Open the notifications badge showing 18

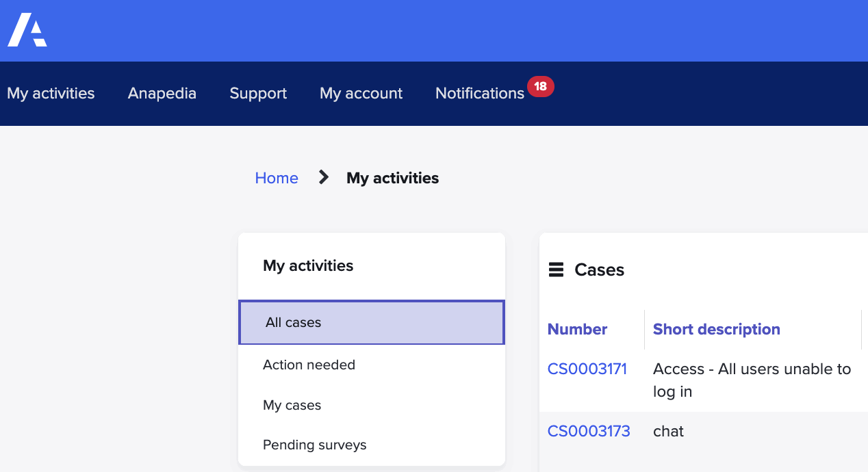point(540,86)
